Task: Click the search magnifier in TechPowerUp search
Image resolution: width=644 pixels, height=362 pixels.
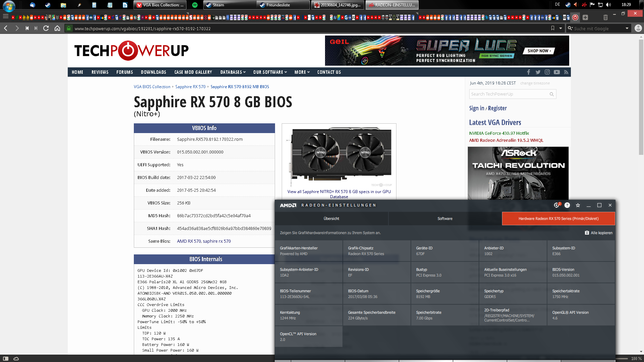Action: 551,94
